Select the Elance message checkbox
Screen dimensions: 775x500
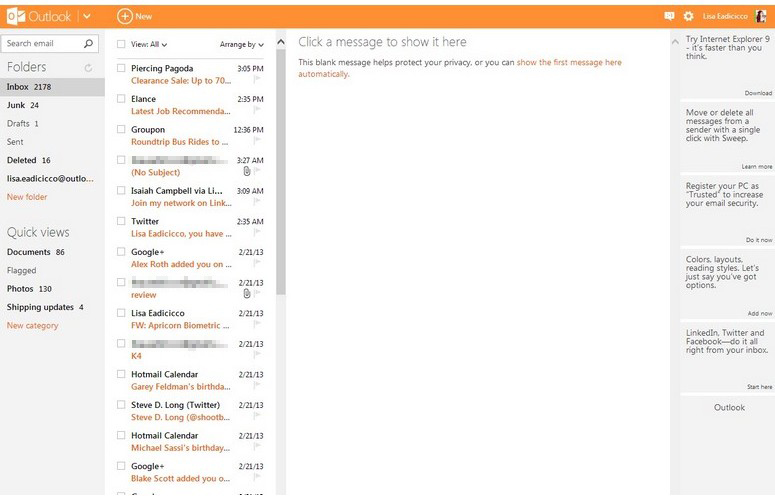point(121,98)
